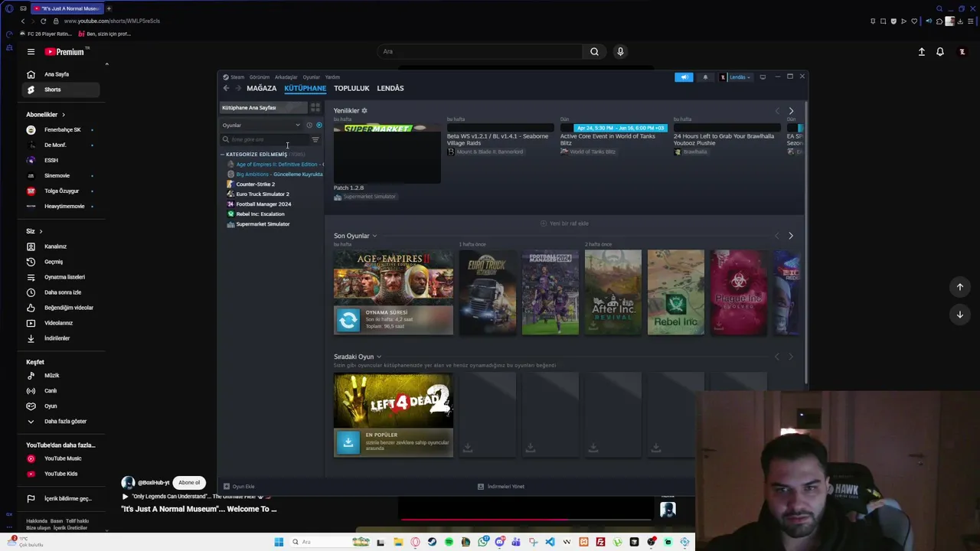Switch library to grid collections view
The image size is (980, 551).
[315, 108]
